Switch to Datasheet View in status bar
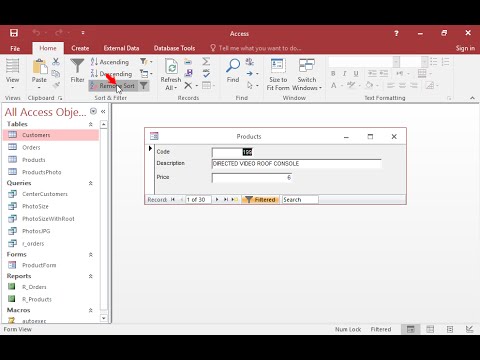Viewport: 480px width, 360px height. pos(430,329)
